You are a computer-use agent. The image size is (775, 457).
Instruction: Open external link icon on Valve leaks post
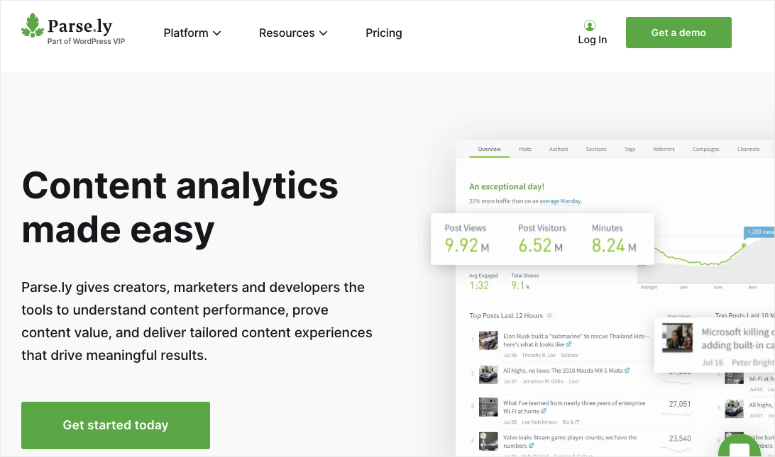click(531, 446)
